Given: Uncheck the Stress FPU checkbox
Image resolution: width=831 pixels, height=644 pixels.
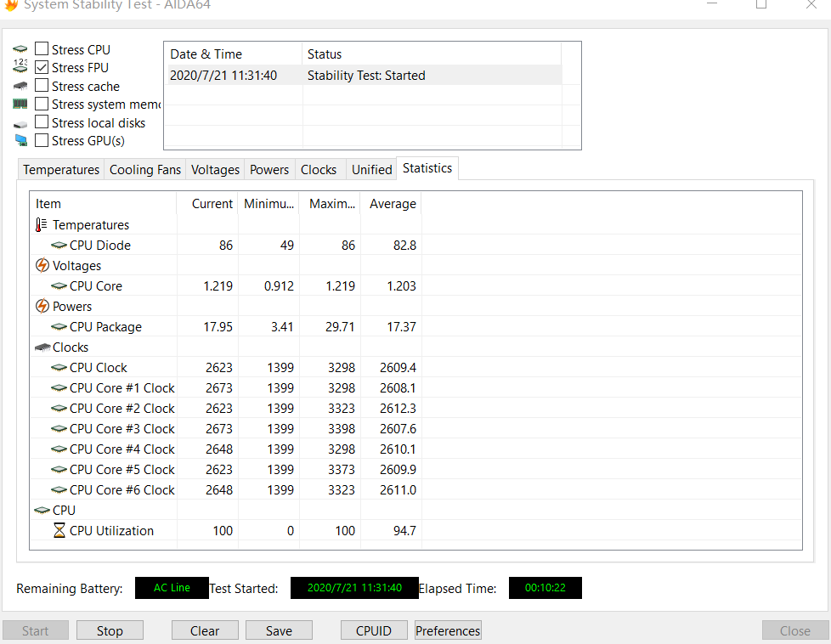Looking at the screenshot, I should 42,67.
